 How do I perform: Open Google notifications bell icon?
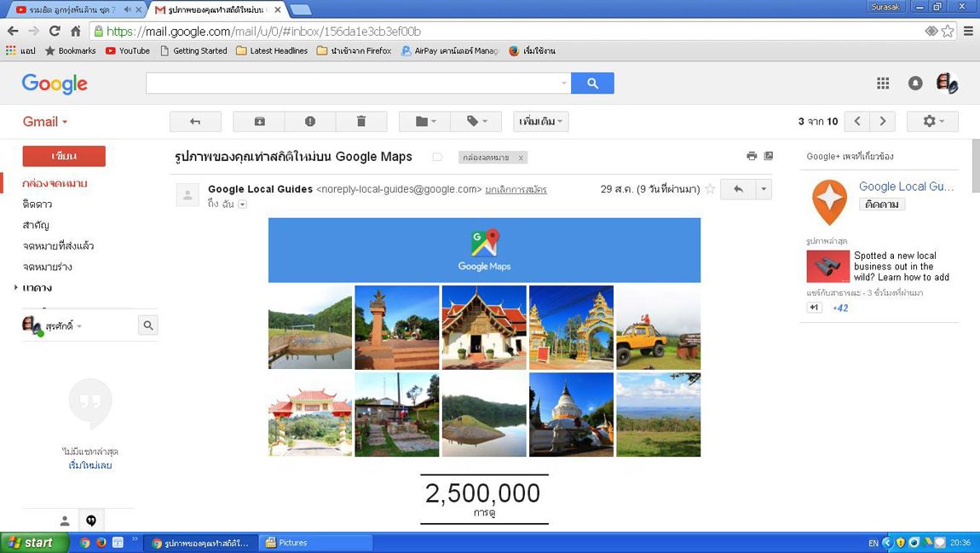[x=915, y=83]
